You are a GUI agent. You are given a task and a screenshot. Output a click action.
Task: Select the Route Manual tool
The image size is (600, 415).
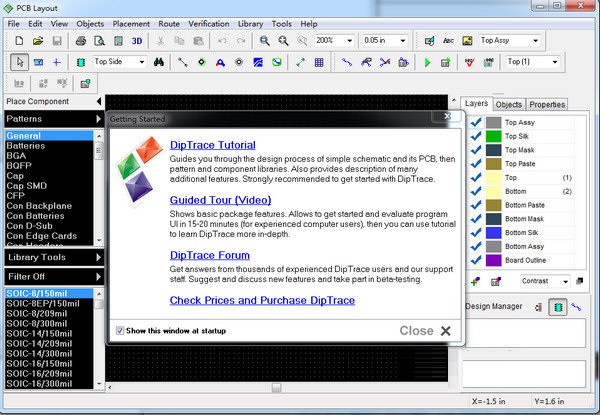coord(347,62)
